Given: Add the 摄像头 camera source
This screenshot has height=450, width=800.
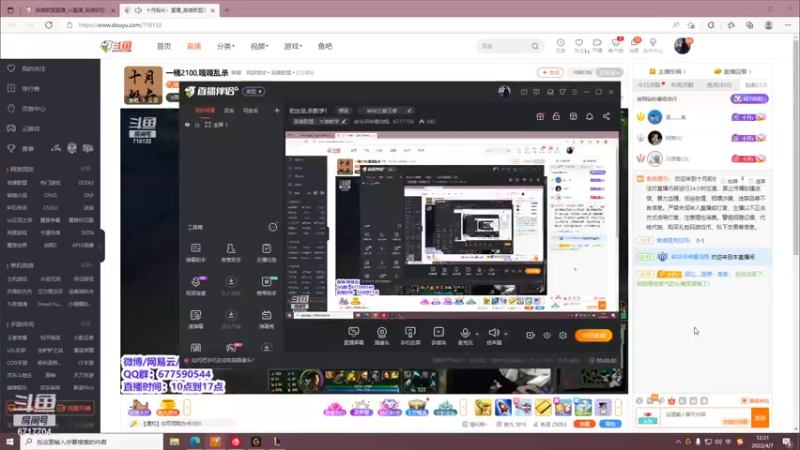Looking at the screenshot, I should (x=382, y=336).
